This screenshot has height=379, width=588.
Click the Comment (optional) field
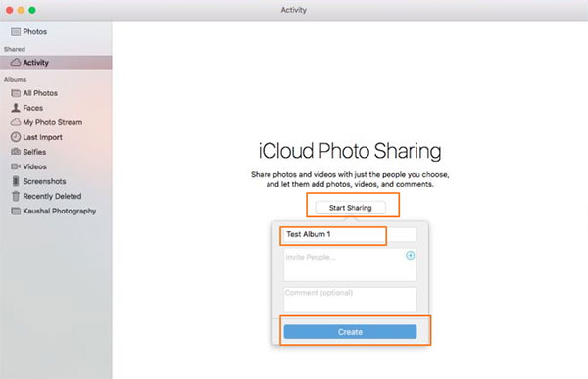click(350, 300)
